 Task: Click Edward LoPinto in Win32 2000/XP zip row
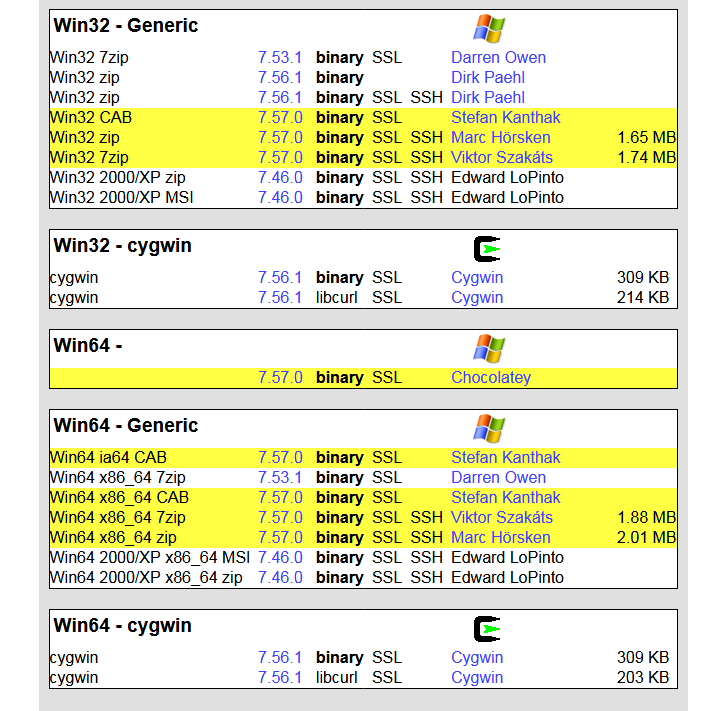point(507,177)
